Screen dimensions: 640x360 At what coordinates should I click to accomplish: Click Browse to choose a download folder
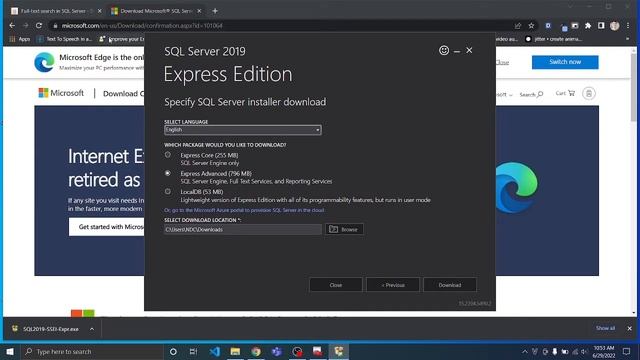point(344,229)
